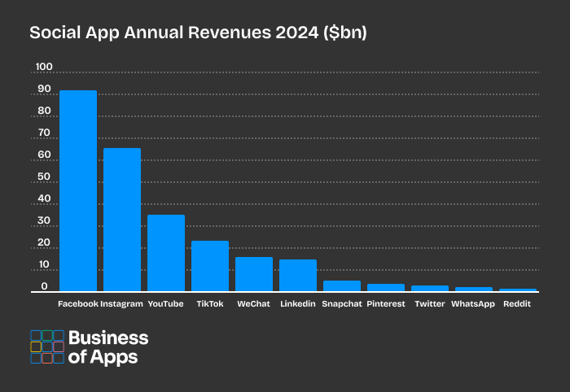Click the 90 y-axis value
This screenshot has width=570, height=392.
[x=44, y=89]
